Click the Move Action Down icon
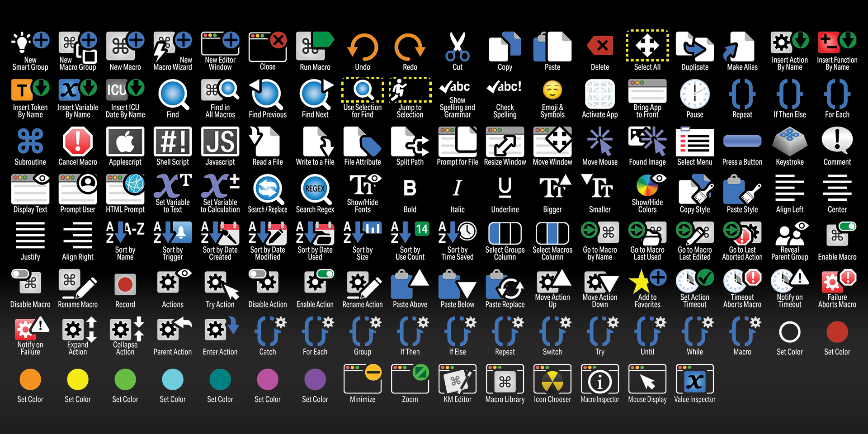The width and height of the screenshot is (868, 434). (601, 282)
